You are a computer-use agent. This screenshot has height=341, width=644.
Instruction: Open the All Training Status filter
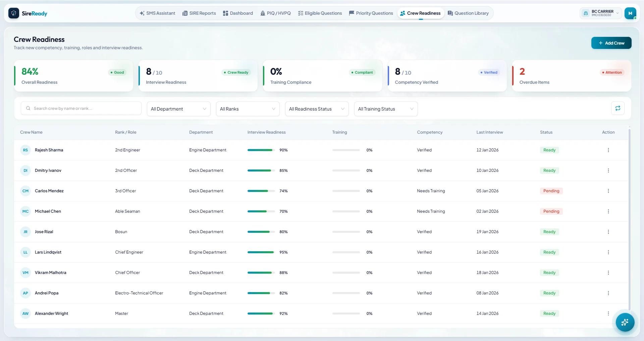386,109
